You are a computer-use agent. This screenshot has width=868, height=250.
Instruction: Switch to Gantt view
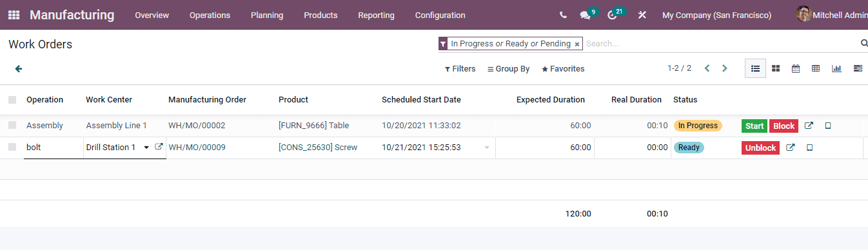[x=858, y=68]
